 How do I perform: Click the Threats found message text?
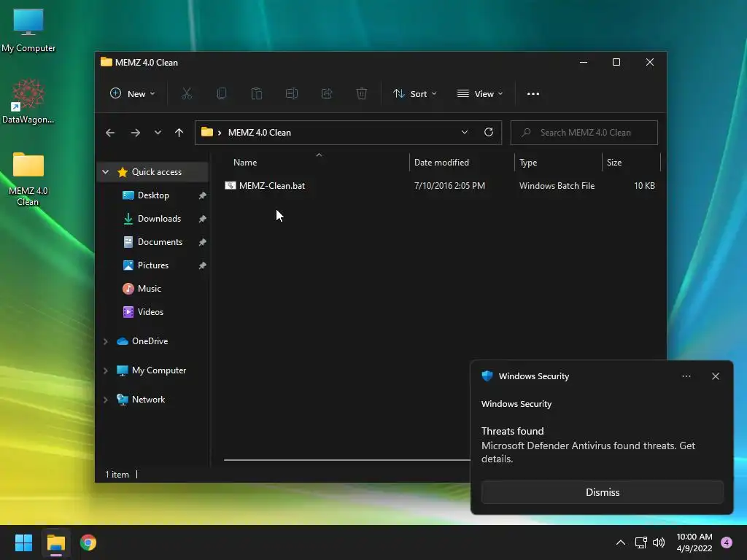click(x=513, y=431)
